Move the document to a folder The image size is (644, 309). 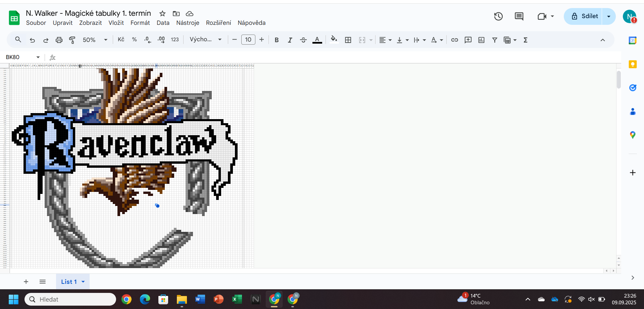(176, 13)
